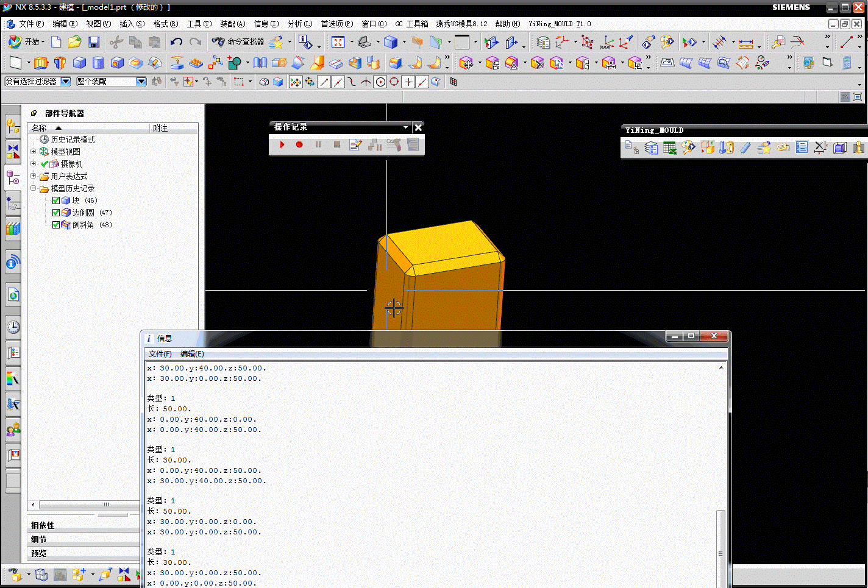Stop the recording in 操作记录 toolbar
Screen dimensions: 868x588
point(336,144)
